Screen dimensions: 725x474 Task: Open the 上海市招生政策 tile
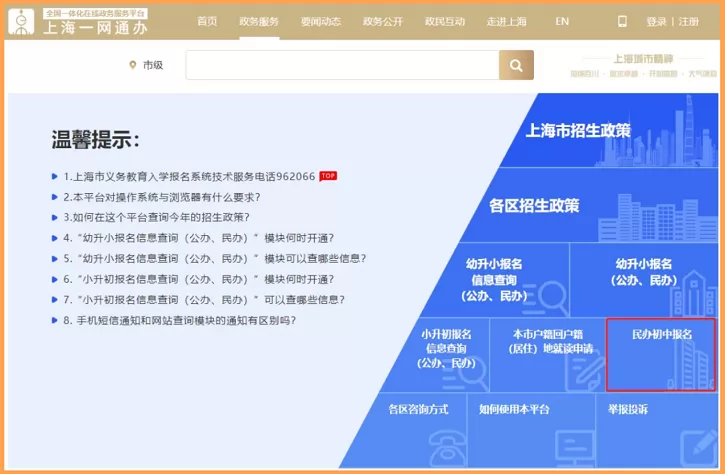click(x=610, y=130)
